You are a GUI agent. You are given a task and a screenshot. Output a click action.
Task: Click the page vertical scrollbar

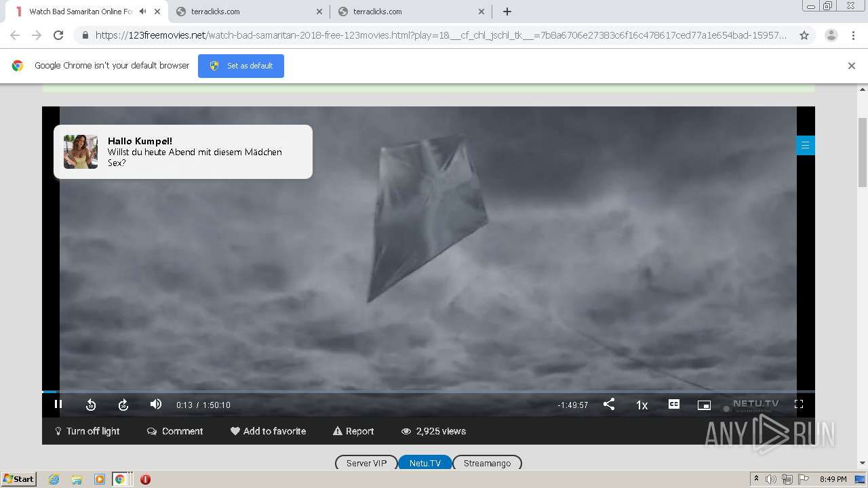863,152
